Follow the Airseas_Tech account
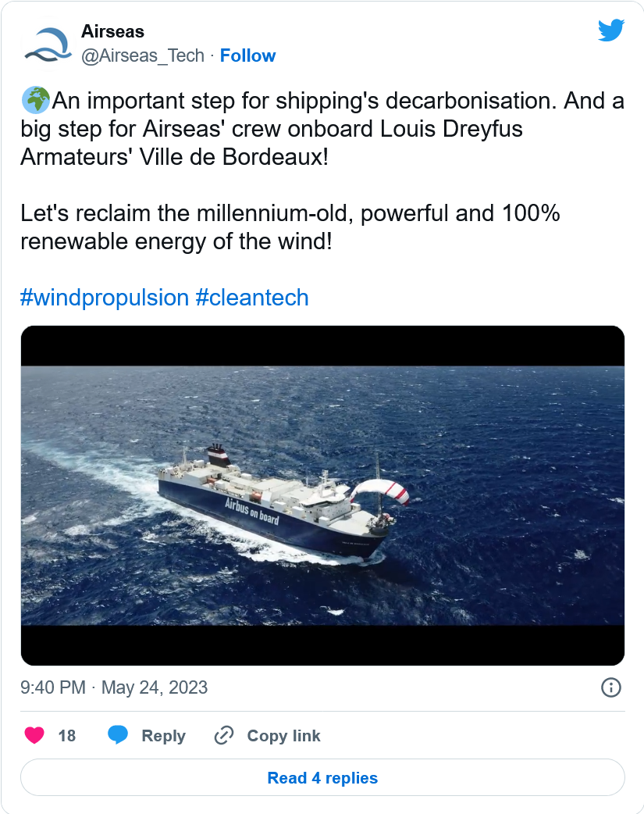644x814 pixels. coord(247,55)
